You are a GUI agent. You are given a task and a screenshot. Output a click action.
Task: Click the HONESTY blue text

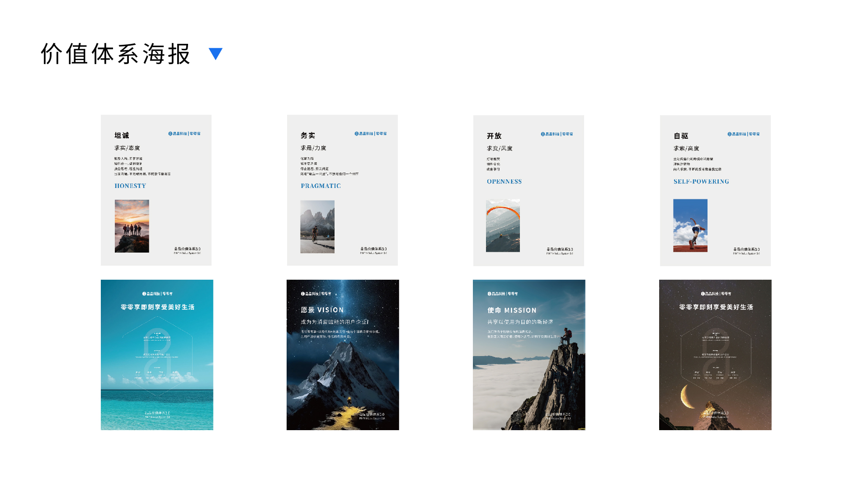coord(130,186)
